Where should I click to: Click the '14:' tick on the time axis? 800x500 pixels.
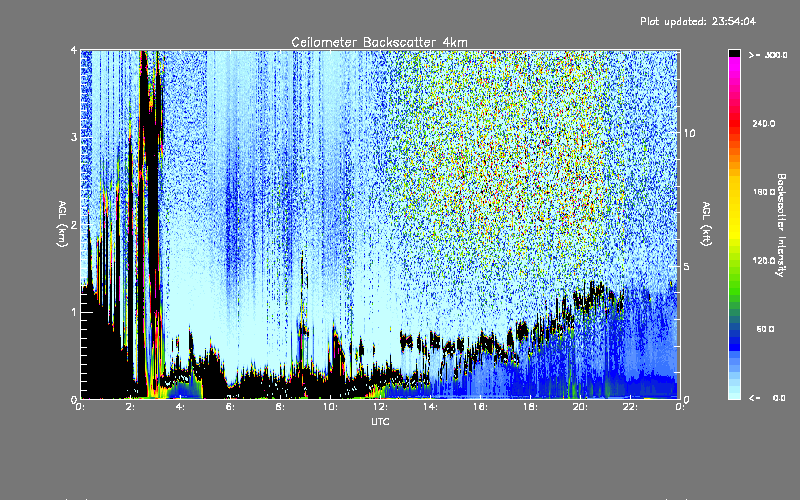point(430,407)
